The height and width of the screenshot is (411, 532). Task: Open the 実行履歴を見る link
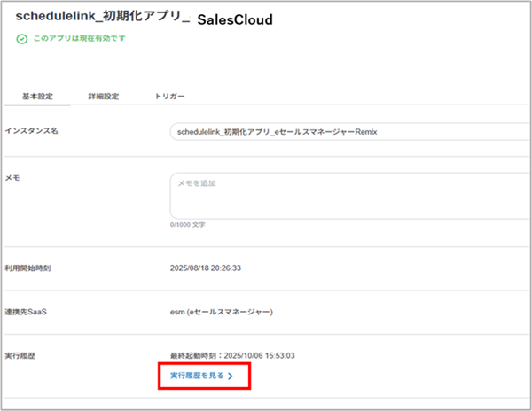pyautogui.click(x=196, y=376)
